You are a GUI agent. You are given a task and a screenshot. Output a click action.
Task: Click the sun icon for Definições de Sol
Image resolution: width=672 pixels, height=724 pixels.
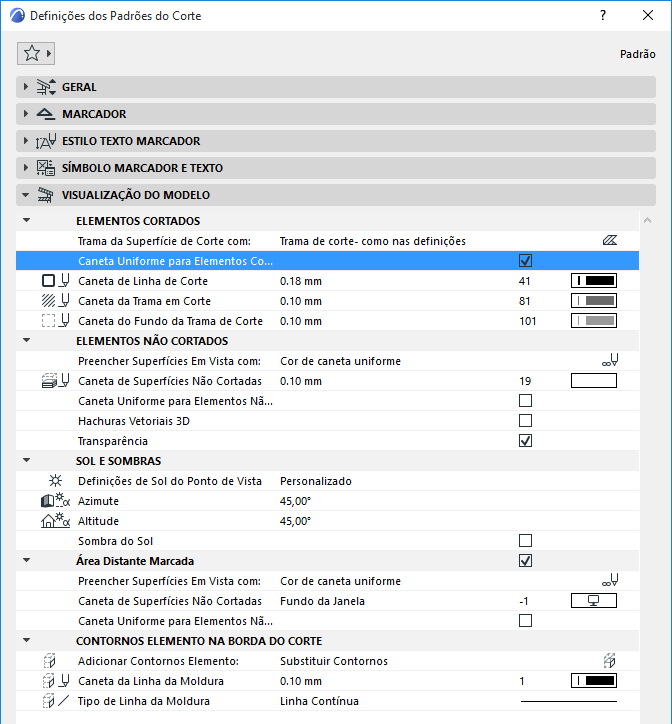tap(55, 481)
